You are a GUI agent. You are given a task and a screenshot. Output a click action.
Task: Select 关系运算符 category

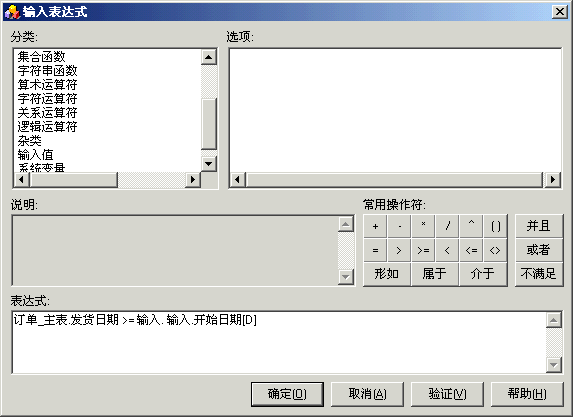48,113
